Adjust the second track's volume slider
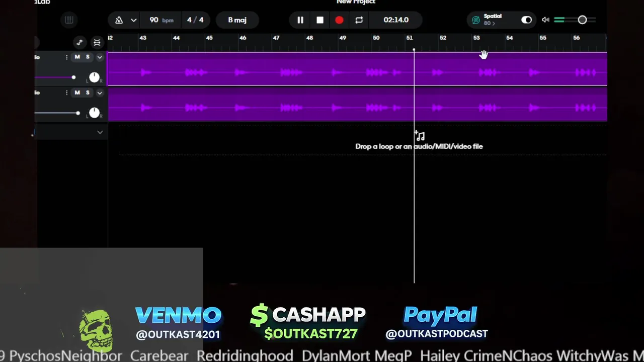 tap(77, 113)
